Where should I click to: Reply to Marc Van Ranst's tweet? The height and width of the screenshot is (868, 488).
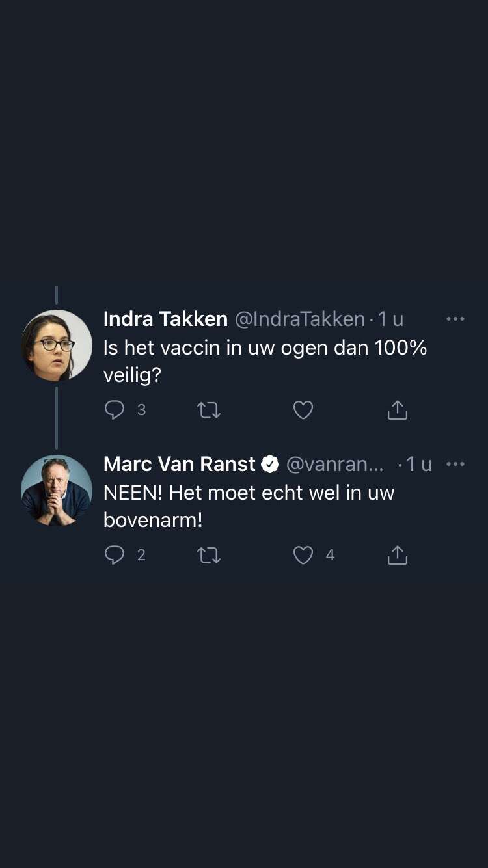(x=115, y=555)
